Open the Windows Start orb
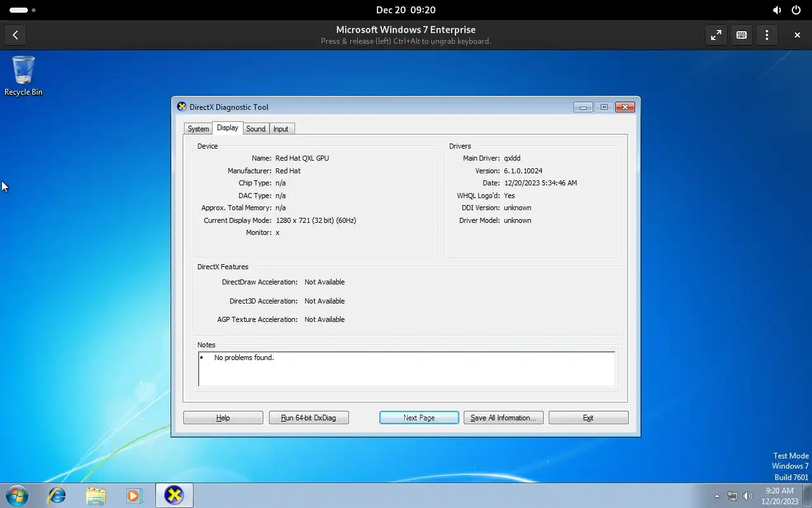 tap(17, 495)
